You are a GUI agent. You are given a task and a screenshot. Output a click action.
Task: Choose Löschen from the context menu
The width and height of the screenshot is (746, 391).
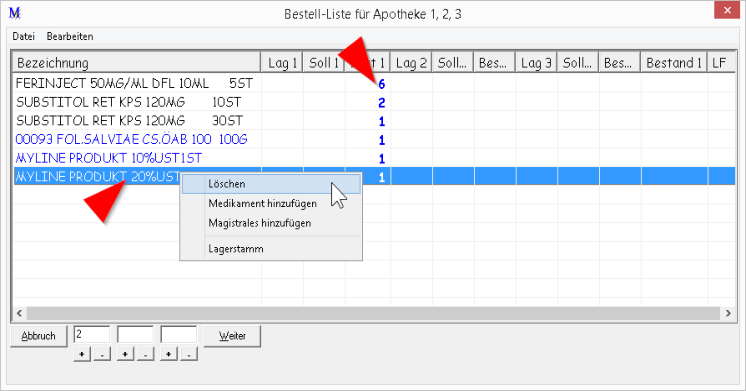pyautogui.click(x=271, y=184)
